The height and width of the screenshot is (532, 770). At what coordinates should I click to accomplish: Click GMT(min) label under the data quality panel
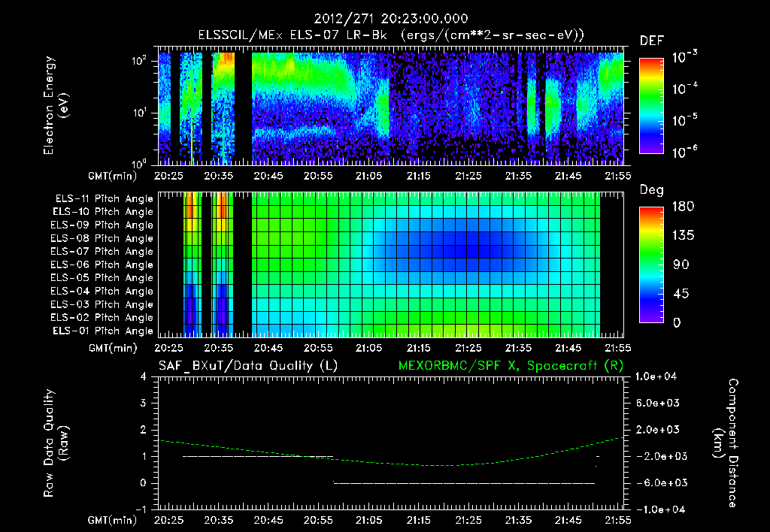pos(113,520)
